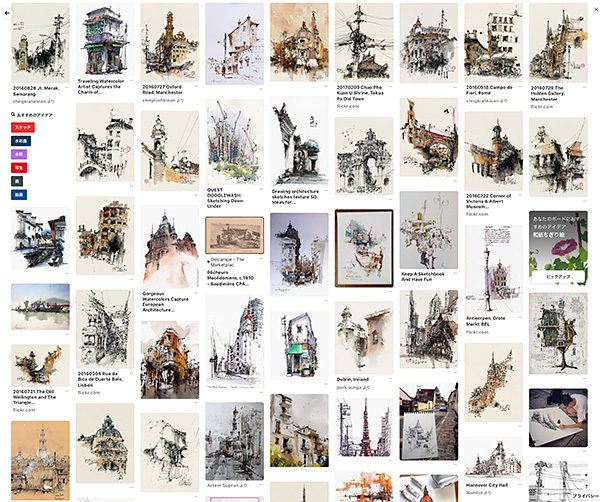Click the おすすめのアイデア heading text

click(x=34, y=115)
